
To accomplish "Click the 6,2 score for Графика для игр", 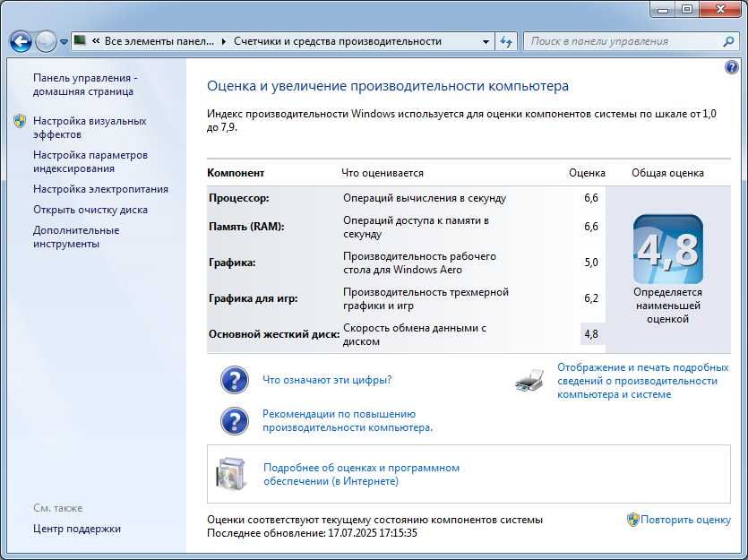I will pos(591,298).
